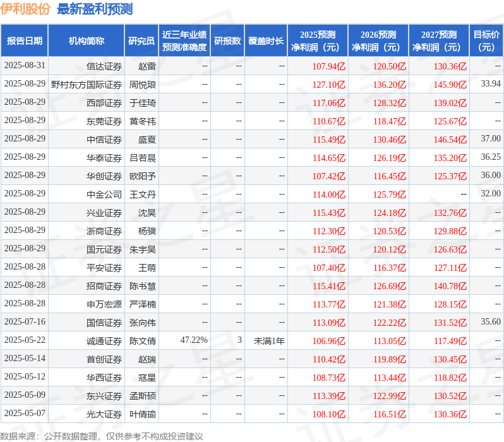Viewport: 504px width, 442px height.
Task: Click the 野村东方国际证券 institution cell
Action: [x=87, y=85]
